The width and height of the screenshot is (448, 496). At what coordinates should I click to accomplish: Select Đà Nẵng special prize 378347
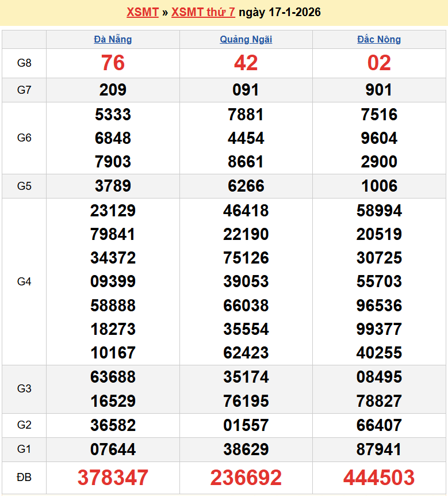point(113,478)
